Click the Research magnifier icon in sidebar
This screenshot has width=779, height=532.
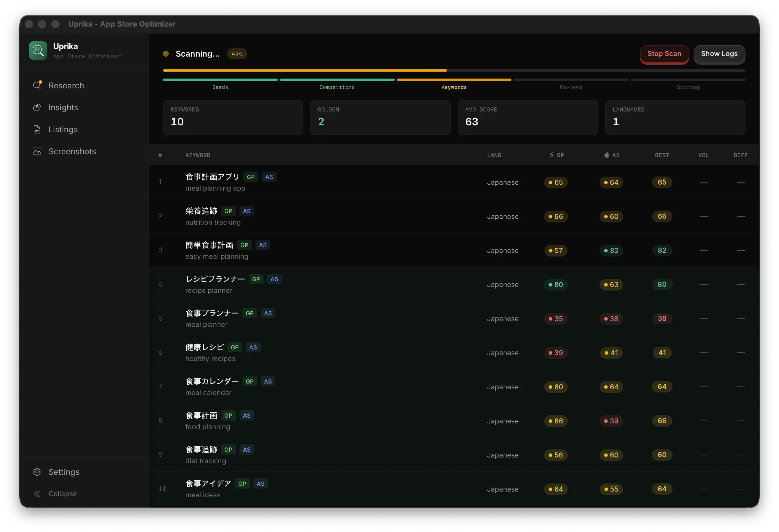(x=37, y=85)
